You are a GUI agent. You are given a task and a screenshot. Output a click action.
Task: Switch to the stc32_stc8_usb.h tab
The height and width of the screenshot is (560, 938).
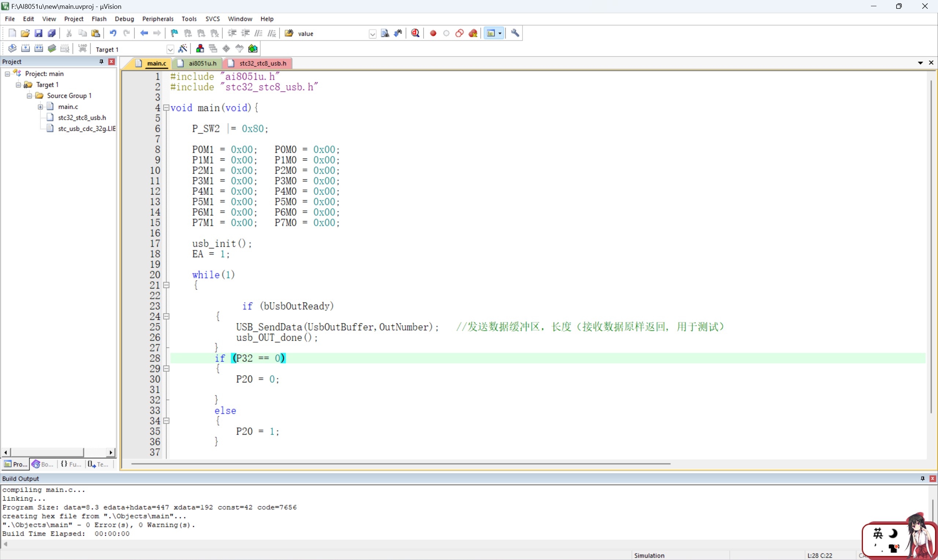(x=258, y=63)
